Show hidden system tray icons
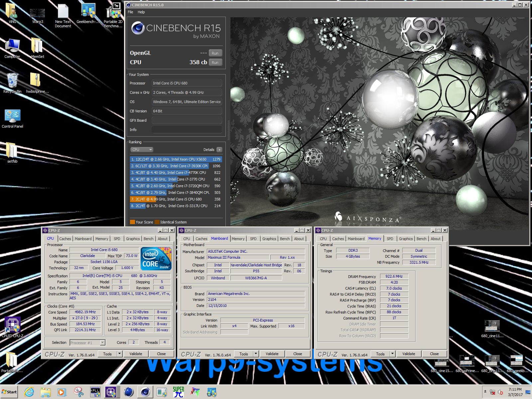Screen dimensions: 532x399 tap(485, 392)
